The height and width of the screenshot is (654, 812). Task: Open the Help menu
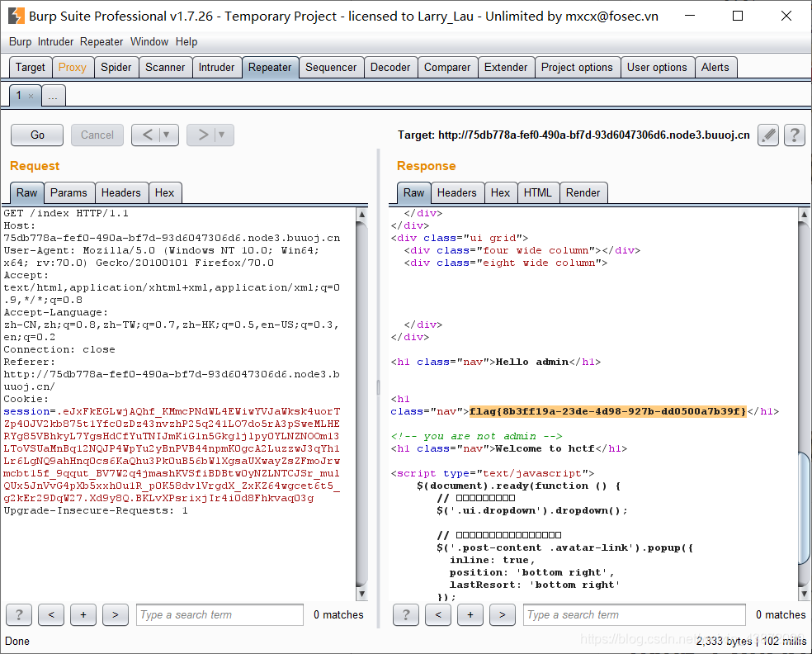coord(186,42)
